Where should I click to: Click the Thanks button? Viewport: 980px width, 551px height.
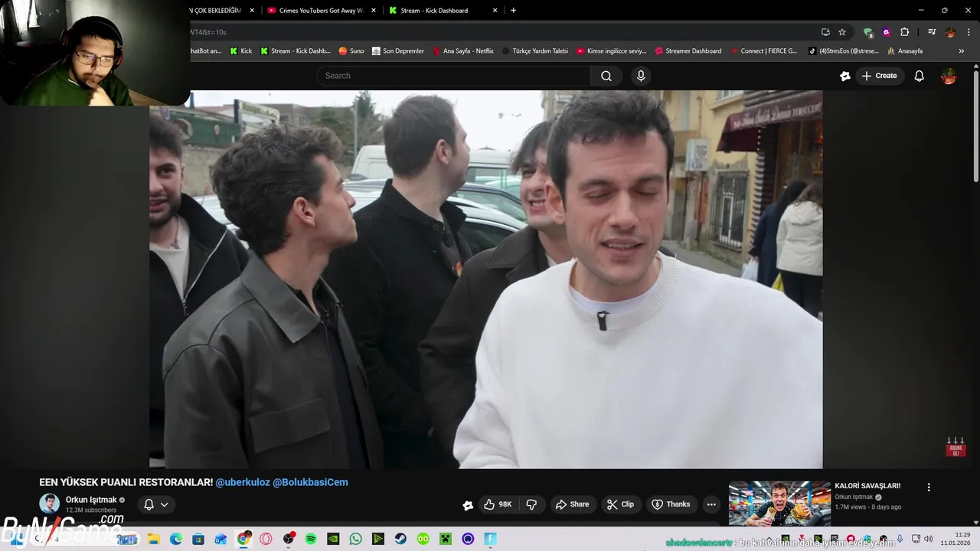pyautogui.click(x=671, y=504)
